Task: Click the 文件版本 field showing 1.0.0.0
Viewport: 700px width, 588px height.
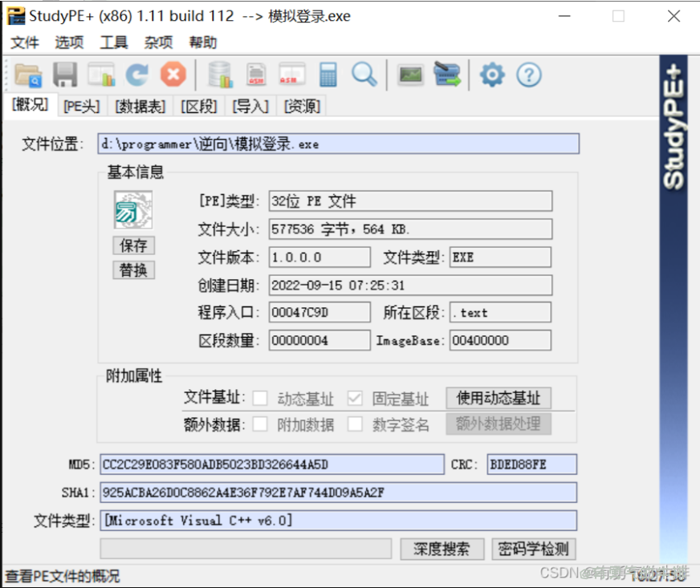Action: coord(319,258)
